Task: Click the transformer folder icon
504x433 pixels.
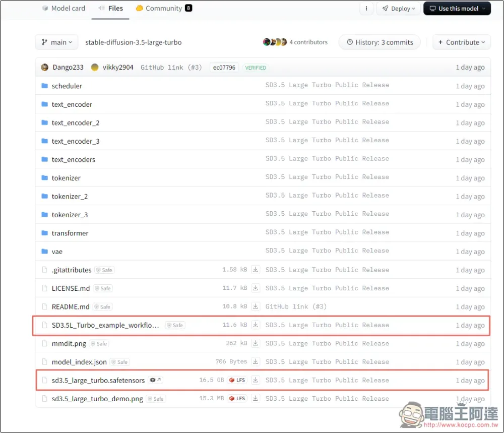Action: [45, 233]
